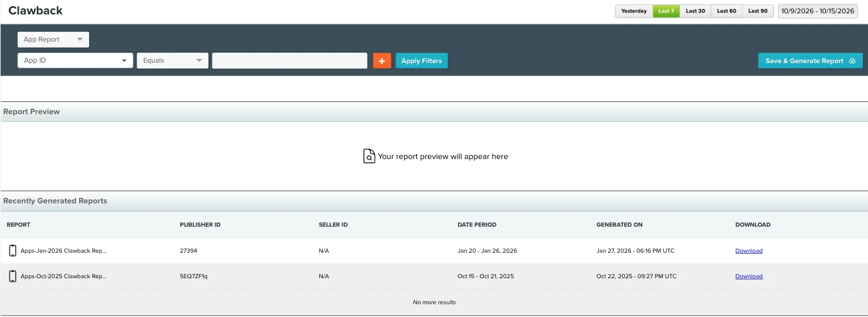This screenshot has width=868, height=317.
Task: Select the Yesterday date range
Action: (634, 11)
